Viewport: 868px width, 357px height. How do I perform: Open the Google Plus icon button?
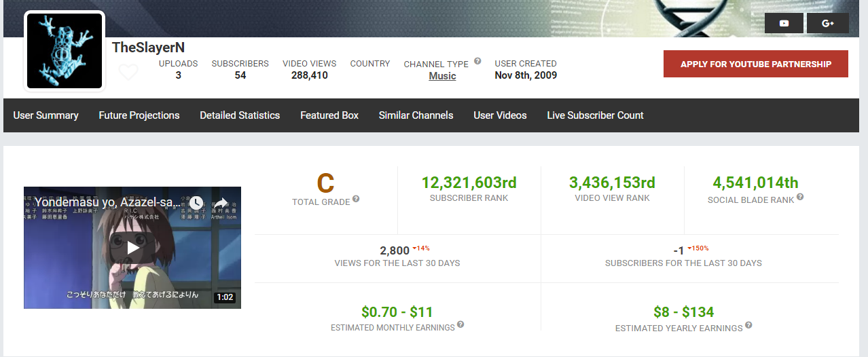click(827, 23)
